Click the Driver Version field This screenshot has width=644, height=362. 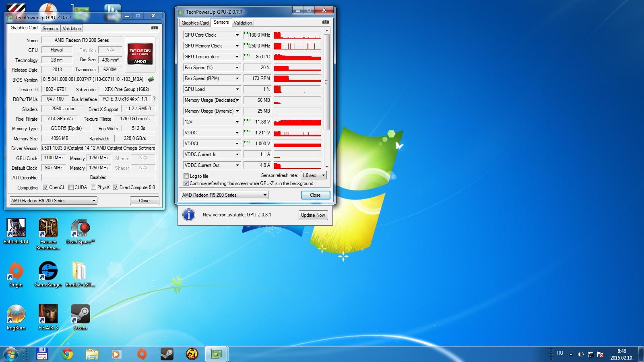pos(99,148)
